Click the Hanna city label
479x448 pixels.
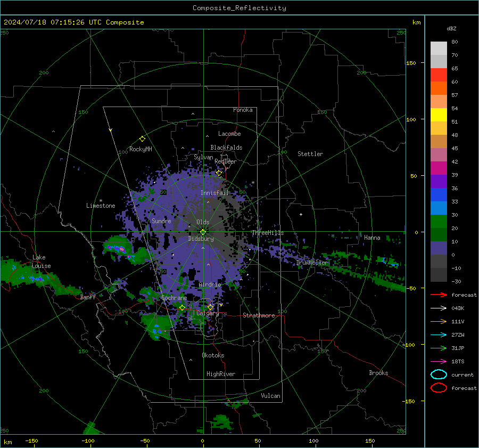(372, 238)
